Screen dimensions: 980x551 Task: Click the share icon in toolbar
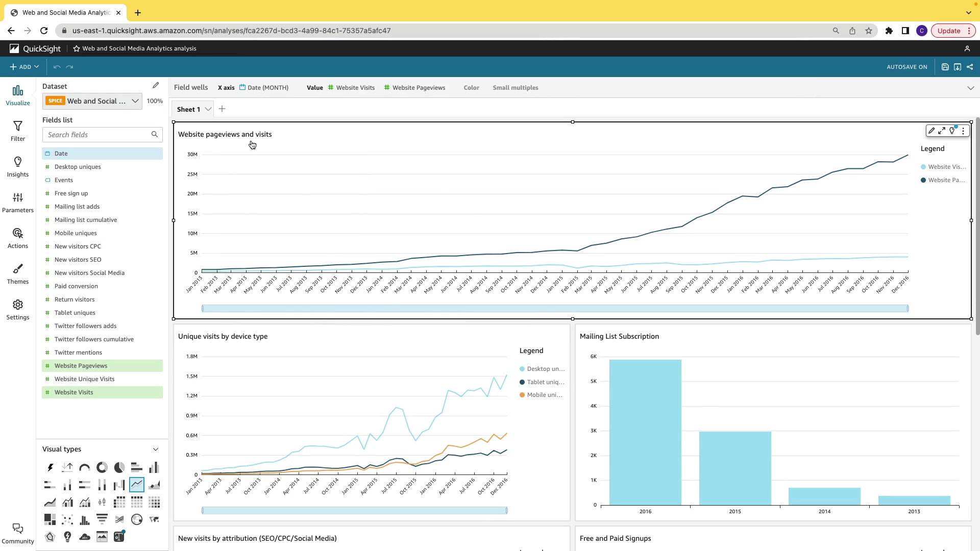[970, 67]
